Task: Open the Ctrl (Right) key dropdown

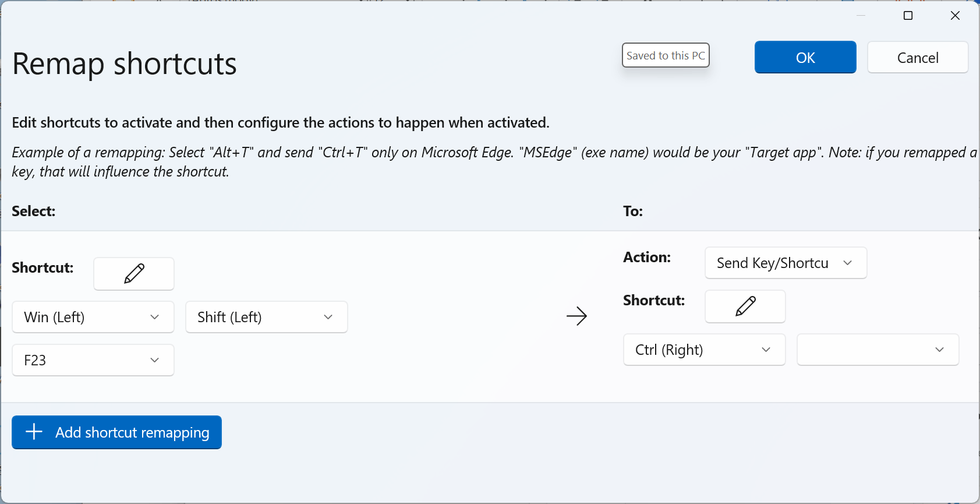Action: (704, 350)
